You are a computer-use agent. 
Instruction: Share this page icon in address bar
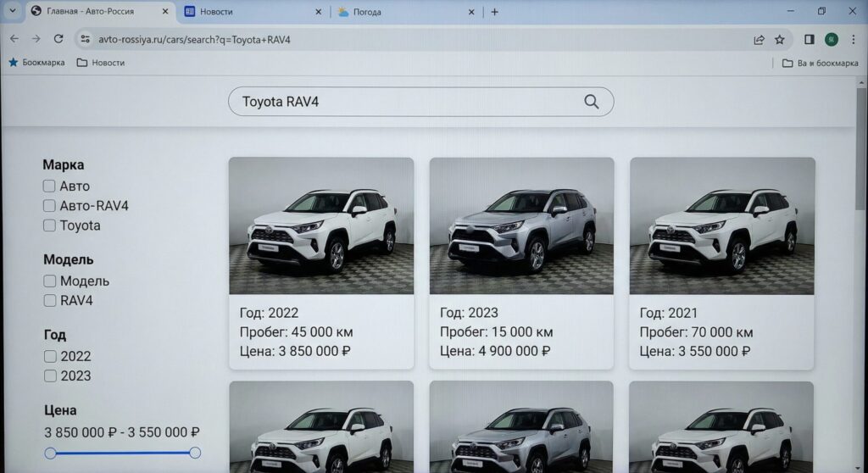(x=759, y=39)
